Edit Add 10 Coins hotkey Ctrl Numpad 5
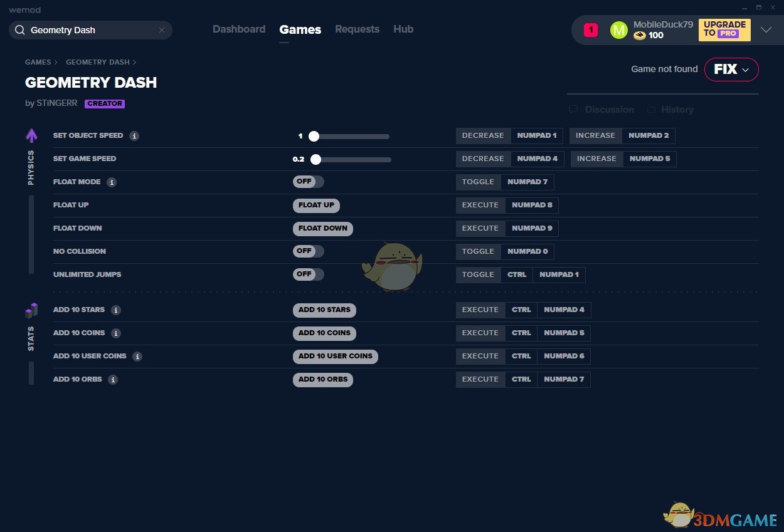 coord(523,333)
